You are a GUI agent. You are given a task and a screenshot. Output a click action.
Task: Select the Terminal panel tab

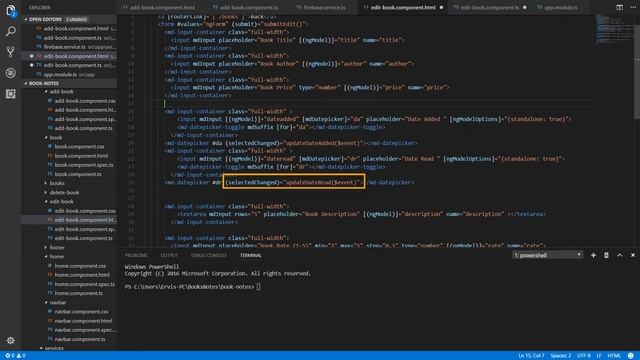[251, 256]
